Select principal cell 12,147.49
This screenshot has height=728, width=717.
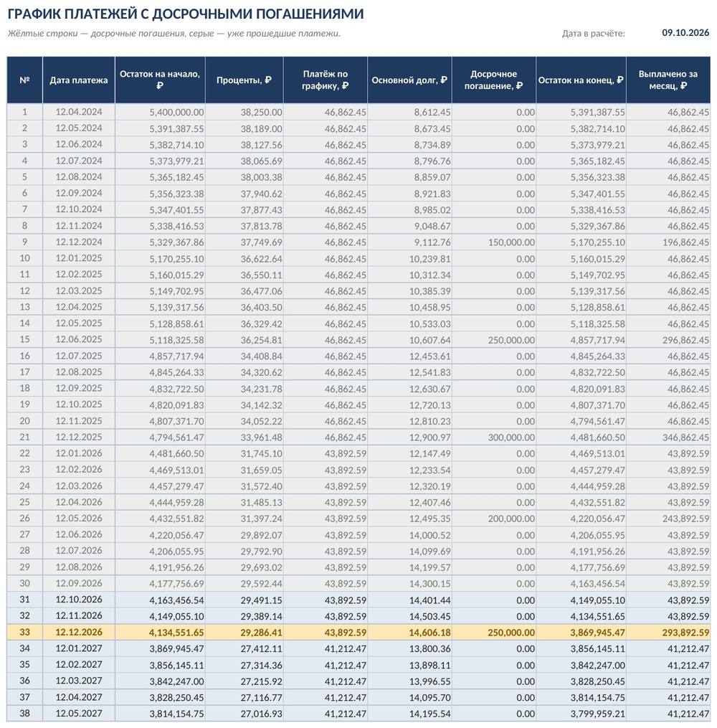[x=409, y=453]
